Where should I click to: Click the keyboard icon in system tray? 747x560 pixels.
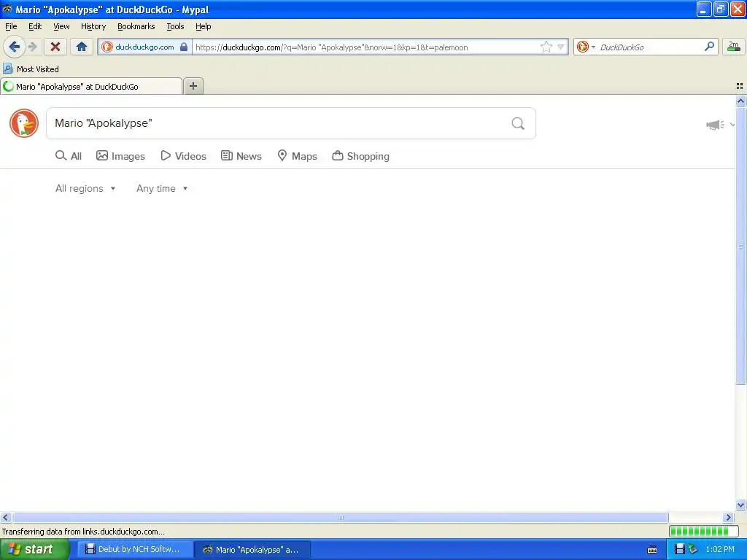click(652, 550)
